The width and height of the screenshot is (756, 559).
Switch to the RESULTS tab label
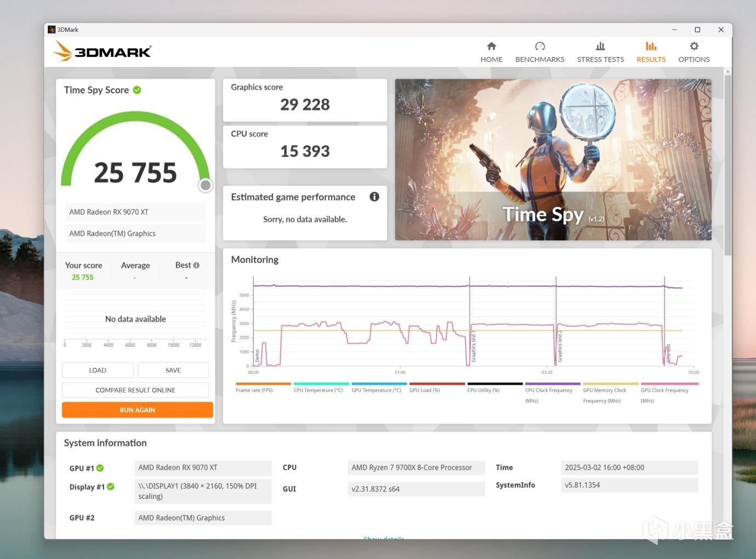[651, 59]
